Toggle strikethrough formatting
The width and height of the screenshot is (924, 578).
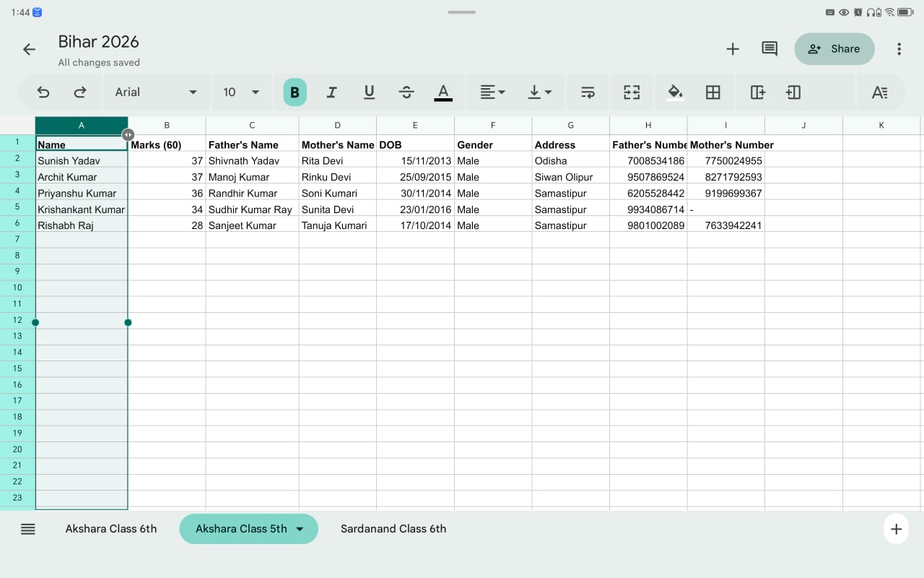406,92
